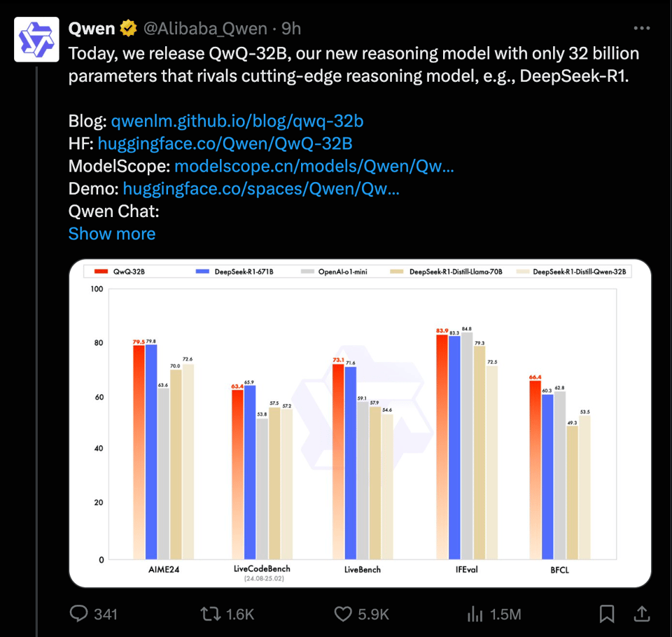Bookmark this tweet
This screenshot has width=672, height=637.
(x=607, y=614)
